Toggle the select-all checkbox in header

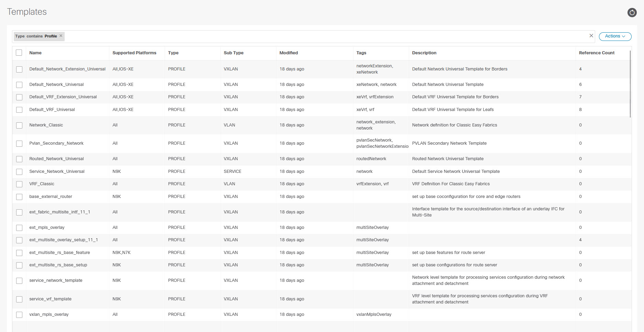[19, 53]
